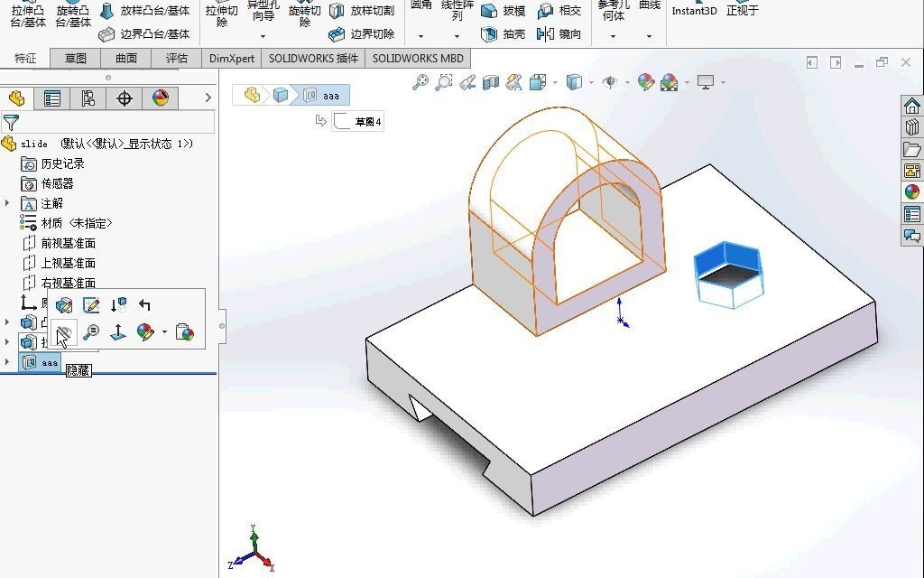Switch to the 草图 (Sketch) tab
Screen dimensions: 924x578
(75, 57)
